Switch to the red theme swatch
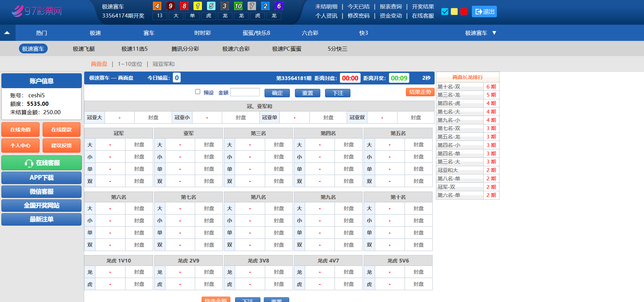This screenshot has height=302, width=644. point(464,12)
